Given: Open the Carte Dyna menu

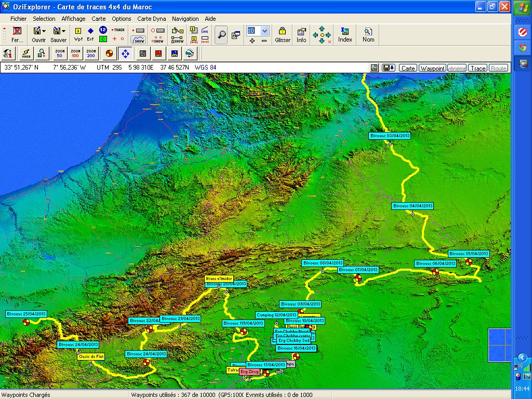Looking at the screenshot, I should point(151,19).
